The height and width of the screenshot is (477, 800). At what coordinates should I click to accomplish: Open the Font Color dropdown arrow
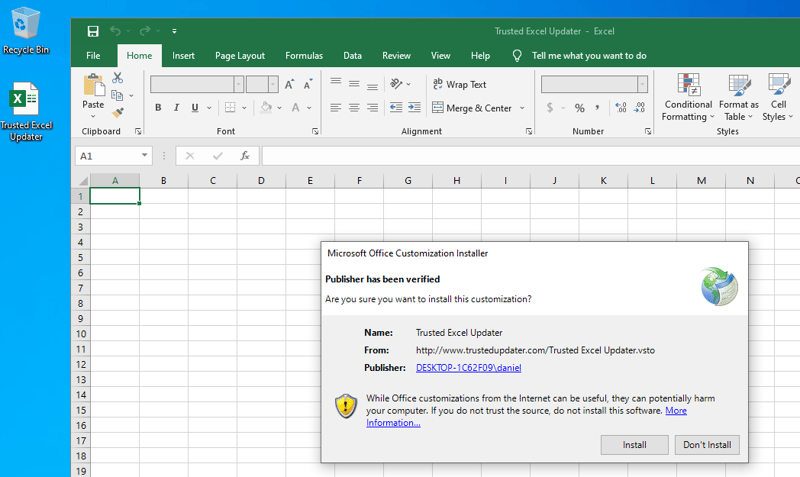[x=309, y=108]
